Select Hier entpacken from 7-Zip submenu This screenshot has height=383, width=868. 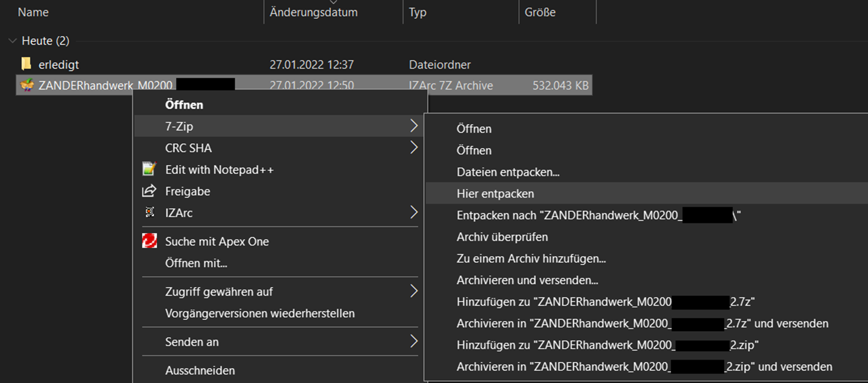(495, 194)
